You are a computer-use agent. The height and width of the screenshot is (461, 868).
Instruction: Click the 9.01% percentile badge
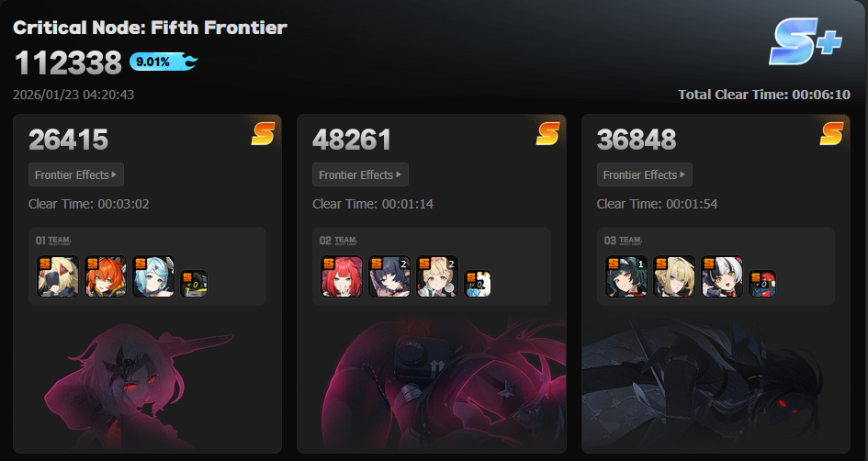click(x=163, y=62)
